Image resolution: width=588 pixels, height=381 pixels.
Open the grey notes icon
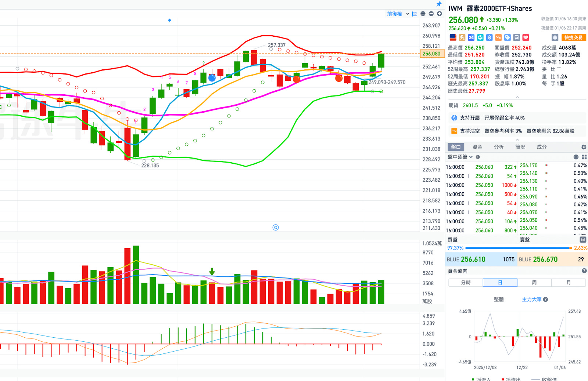(x=516, y=37)
